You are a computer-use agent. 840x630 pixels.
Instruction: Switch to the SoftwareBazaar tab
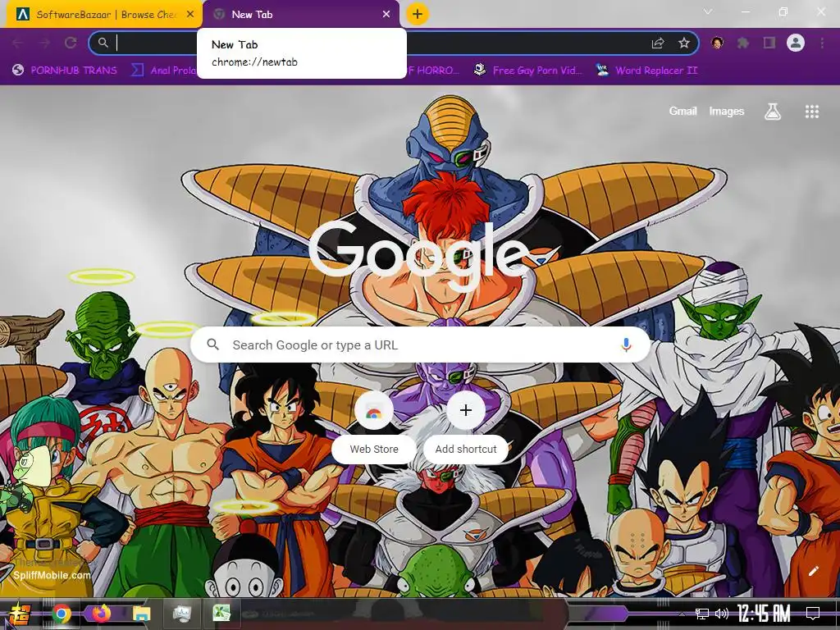[104, 15]
